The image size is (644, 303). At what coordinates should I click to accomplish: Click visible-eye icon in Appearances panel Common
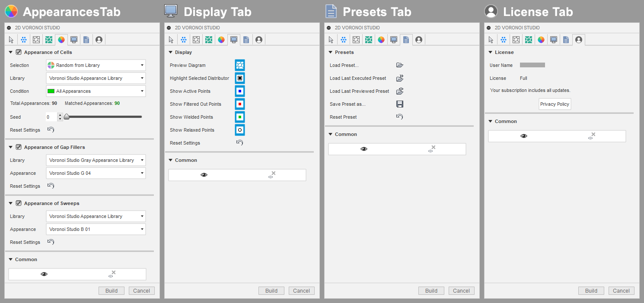44,274
